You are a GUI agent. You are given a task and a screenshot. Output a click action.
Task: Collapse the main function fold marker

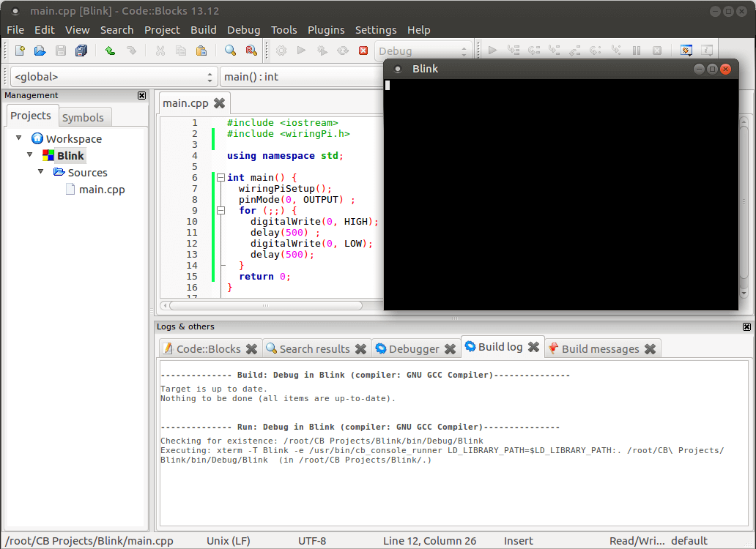(x=220, y=178)
